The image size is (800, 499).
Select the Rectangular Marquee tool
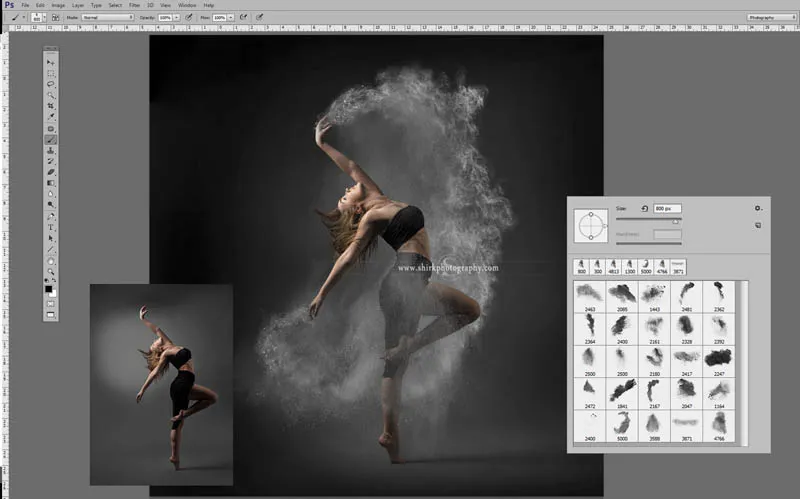click(50, 73)
